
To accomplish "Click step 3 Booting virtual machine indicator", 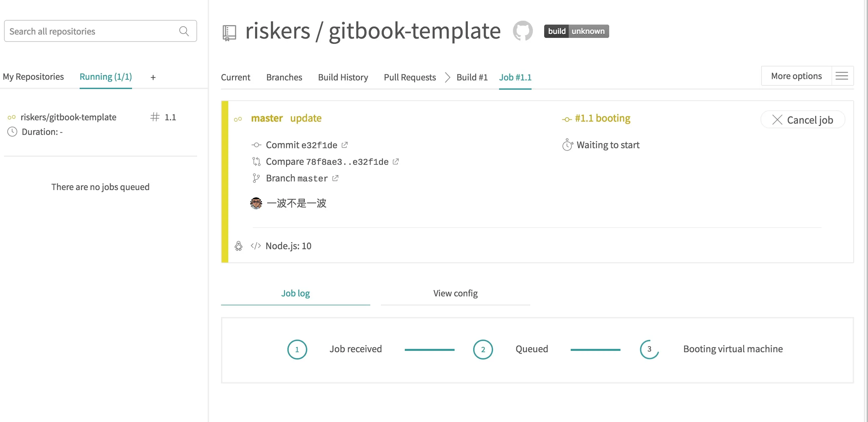I will click(649, 349).
